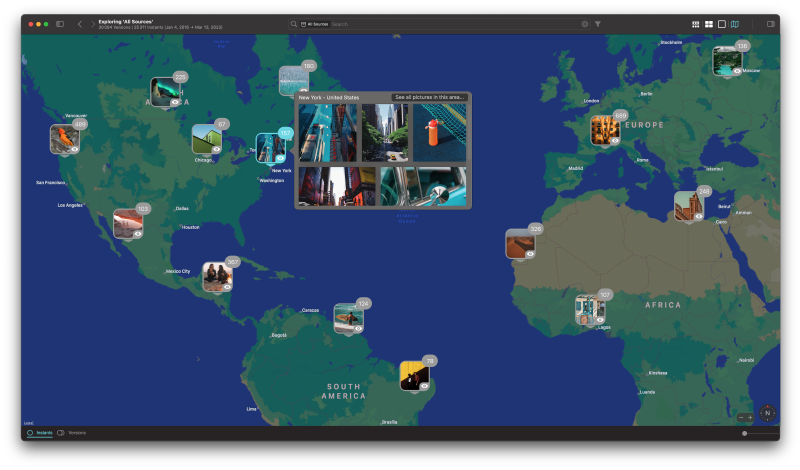Screen dimensions: 800x470
Task: Clear the search field with the x icon
Action: pos(585,24)
